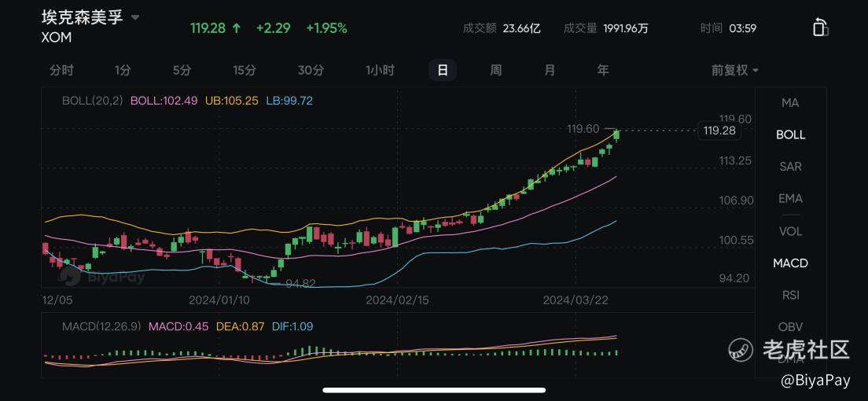Select the 15分 timeframe tab

click(244, 70)
